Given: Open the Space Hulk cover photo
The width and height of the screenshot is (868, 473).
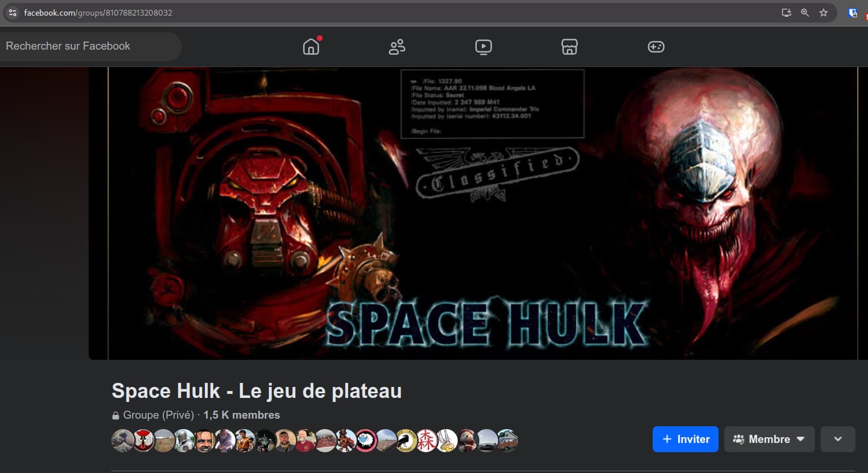Looking at the screenshot, I should click(473, 214).
